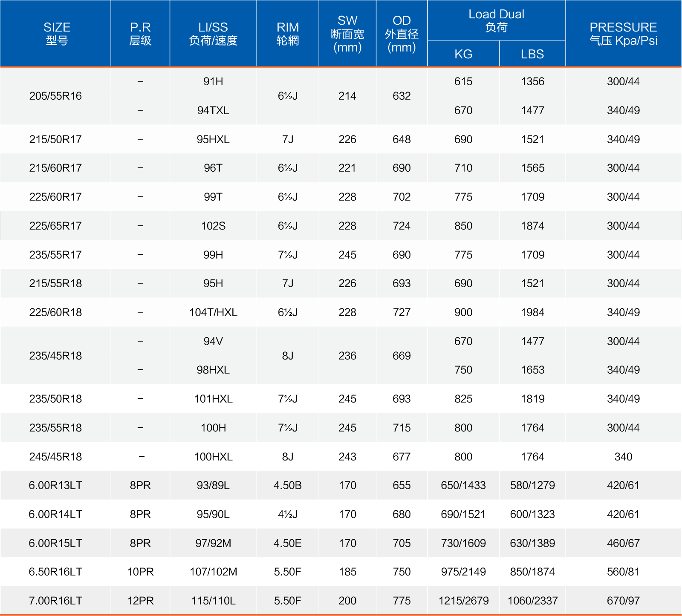The image size is (682, 616).
Task: Click the Load Dual header
Action: tap(496, 20)
